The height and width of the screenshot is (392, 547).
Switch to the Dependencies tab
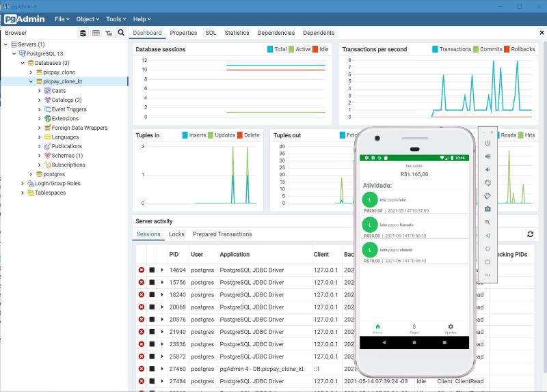point(276,33)
